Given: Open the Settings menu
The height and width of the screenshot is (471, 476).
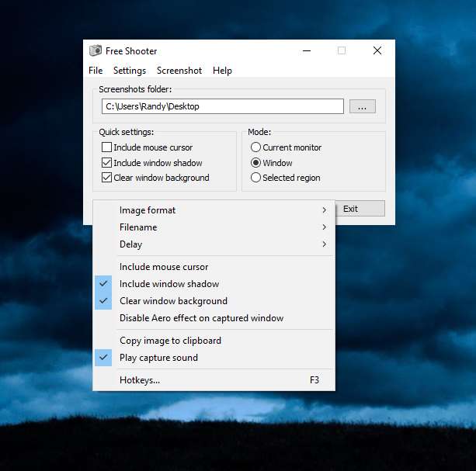Looking at the screenshot, I should pos(130,71).
